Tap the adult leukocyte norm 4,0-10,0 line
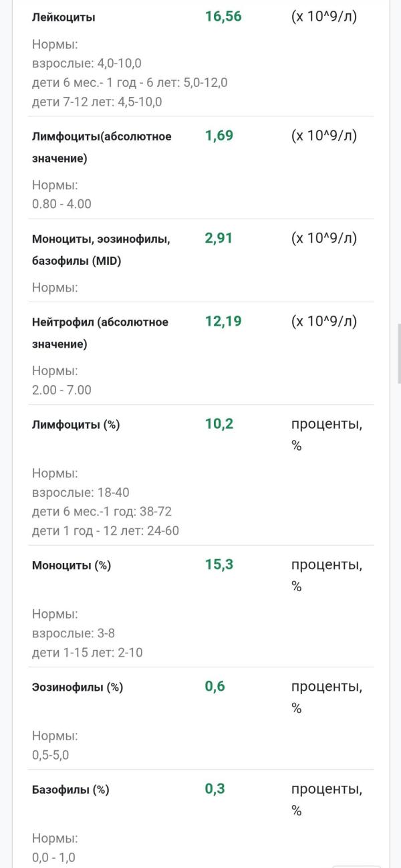The width and height of the screenshot is (401, 868). point(87,64)
